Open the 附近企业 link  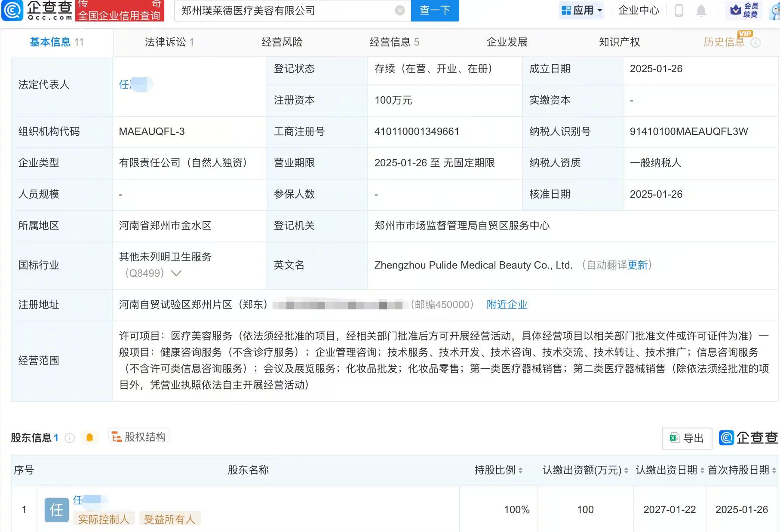click(507, 305)
